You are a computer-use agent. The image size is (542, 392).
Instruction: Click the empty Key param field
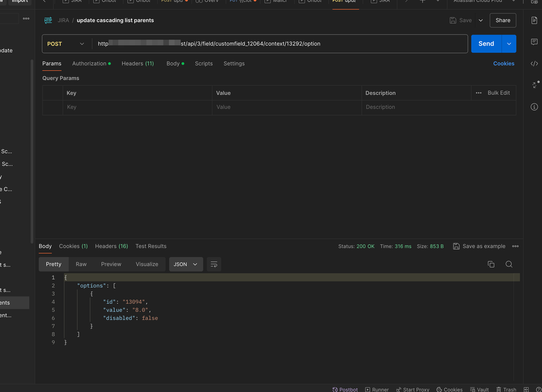137,107
